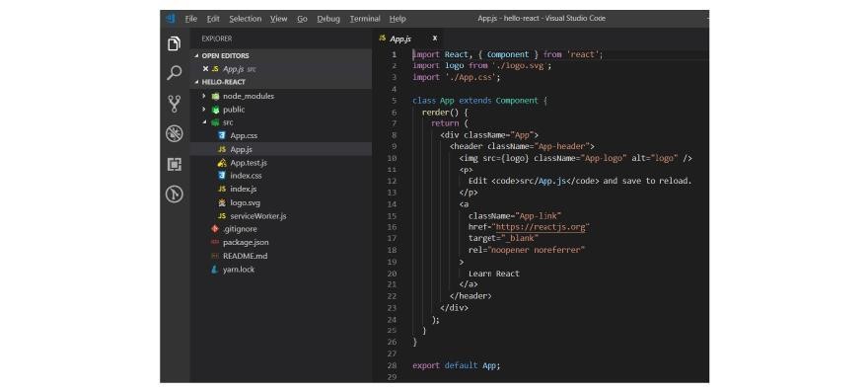Click the VS Code logo in title bar
The height and width of the screenshot is (392, 868).
[171, 19]
